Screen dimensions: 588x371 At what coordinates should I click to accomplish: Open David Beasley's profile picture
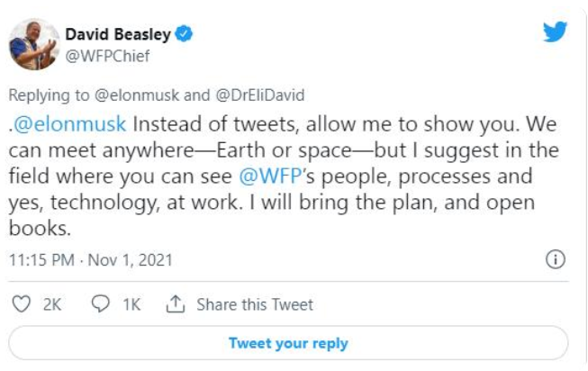(34, 44)
